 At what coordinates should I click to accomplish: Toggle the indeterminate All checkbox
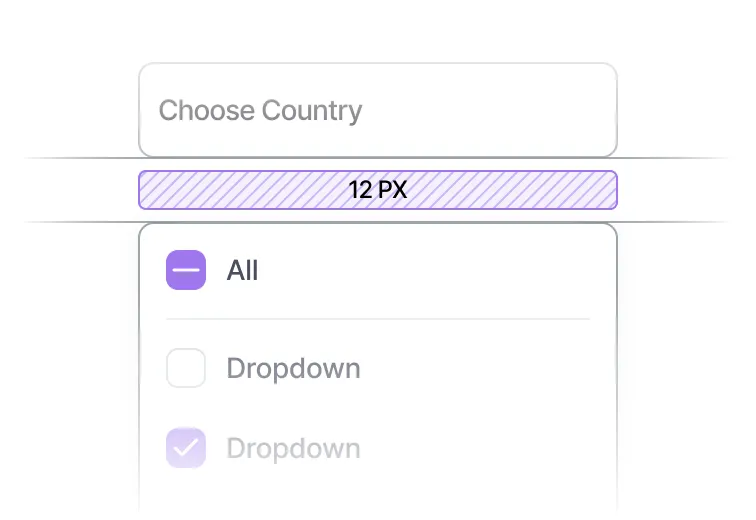click(x=186, y=270)
